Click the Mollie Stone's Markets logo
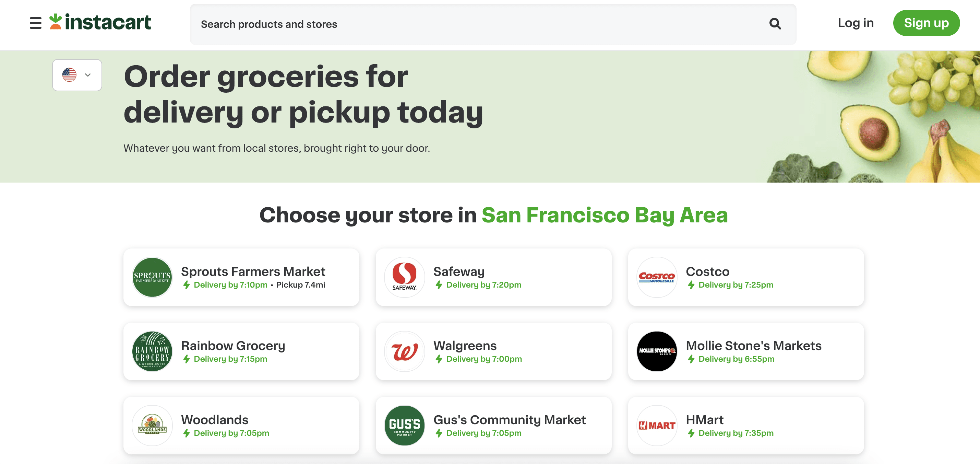 click(656, 351)
